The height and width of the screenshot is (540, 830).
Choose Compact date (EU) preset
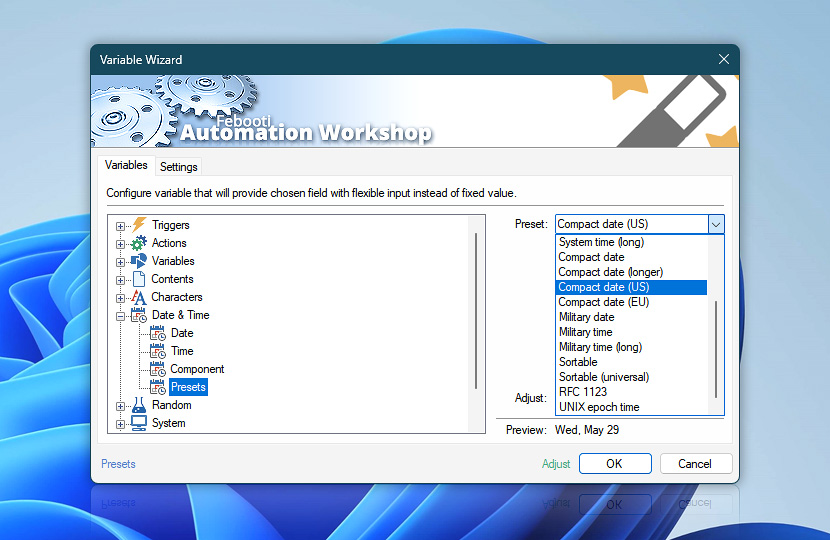point(632,302)
